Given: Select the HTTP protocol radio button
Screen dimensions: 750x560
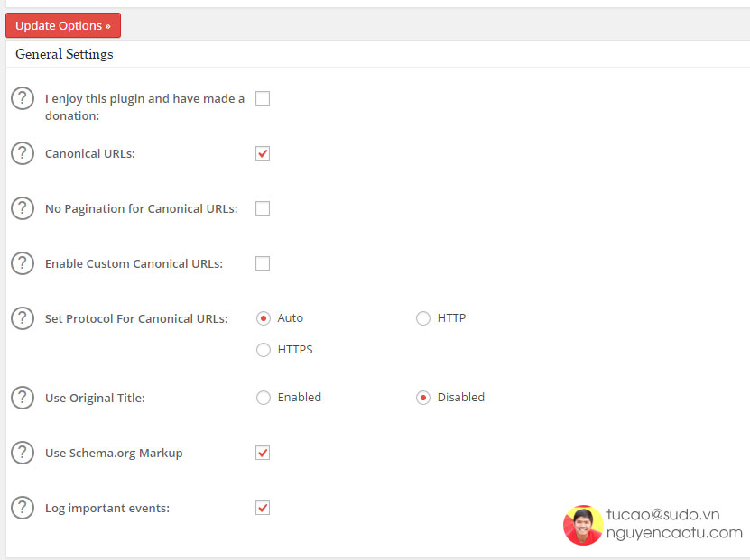Looking at the screenshot, I should (423, 318).
